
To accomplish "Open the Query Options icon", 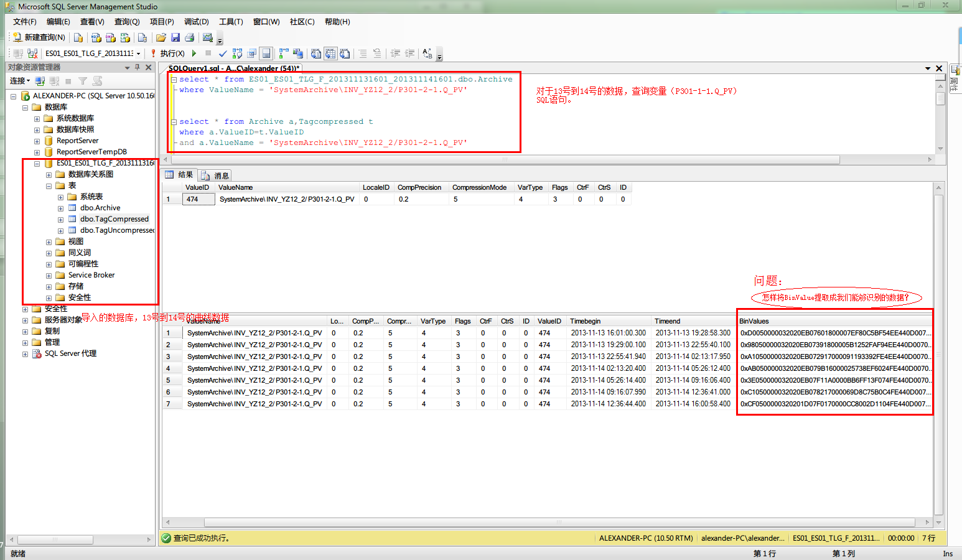I will click(252, 54).
